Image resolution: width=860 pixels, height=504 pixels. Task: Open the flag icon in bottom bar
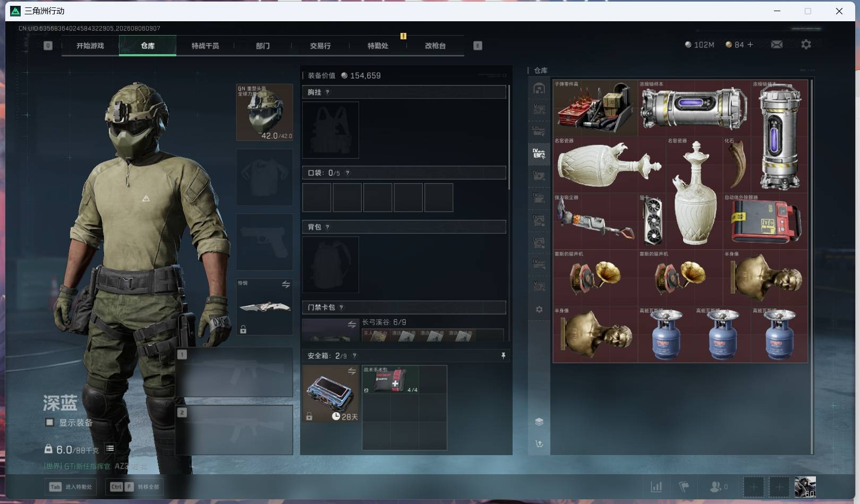[x=684, y=486]
